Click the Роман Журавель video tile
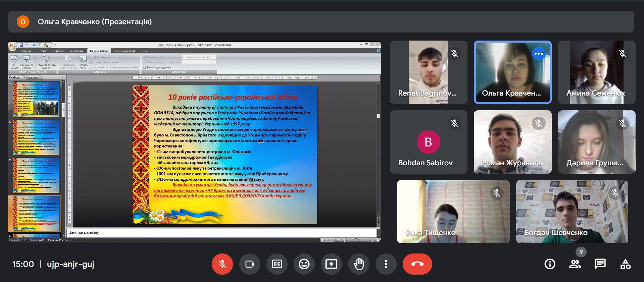 point(512,142)
